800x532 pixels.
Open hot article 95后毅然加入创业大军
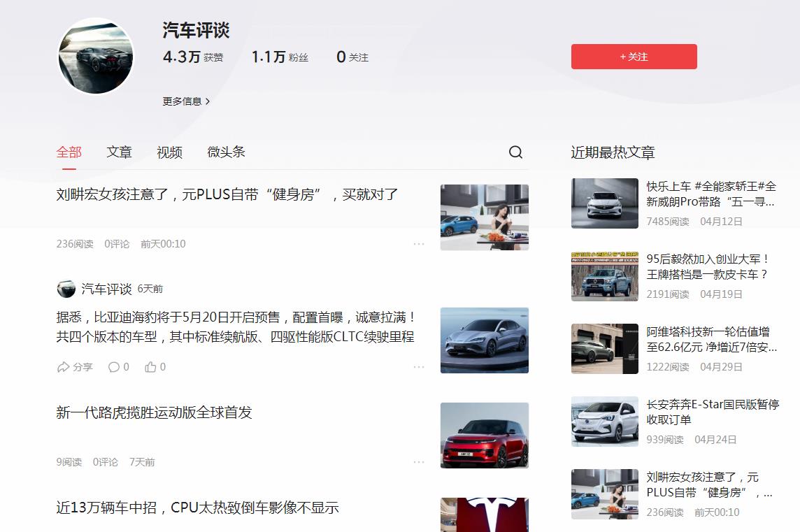pyautogui.click(x=708, y=267)
